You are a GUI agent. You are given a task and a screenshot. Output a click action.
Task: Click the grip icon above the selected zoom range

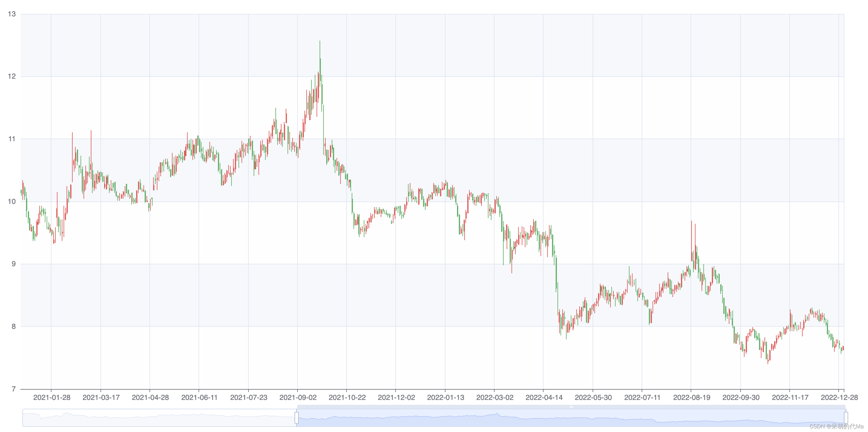point(571,407)
